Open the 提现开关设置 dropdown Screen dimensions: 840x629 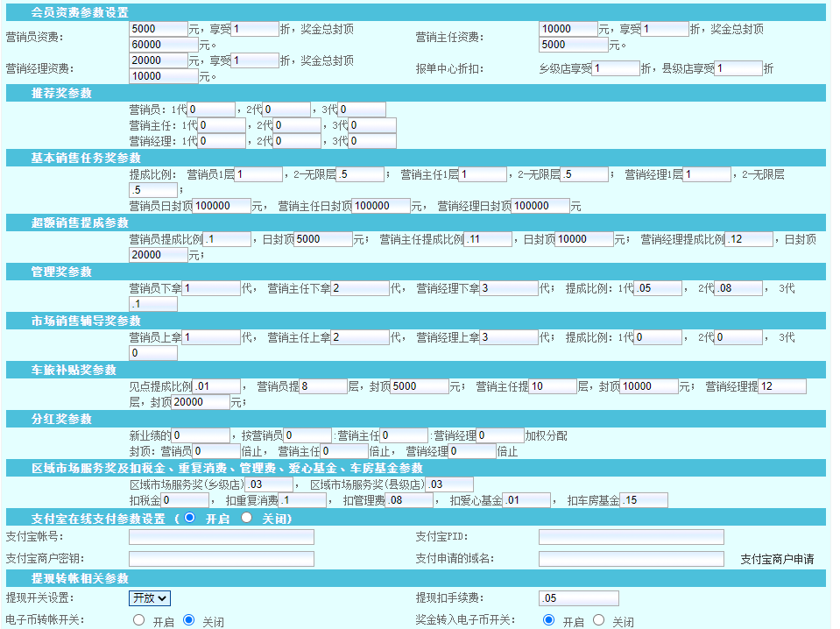tap(149, 597)
